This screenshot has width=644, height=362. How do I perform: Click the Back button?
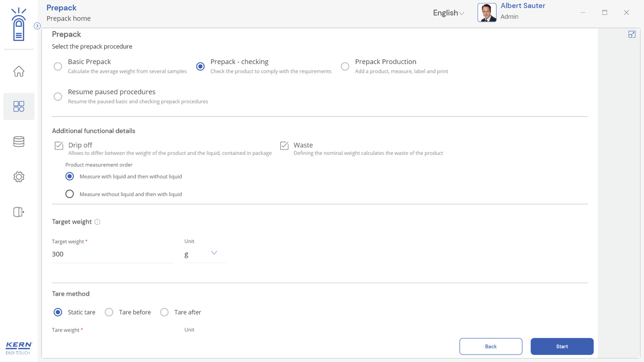pyautogui.click(x=491, y=346)
